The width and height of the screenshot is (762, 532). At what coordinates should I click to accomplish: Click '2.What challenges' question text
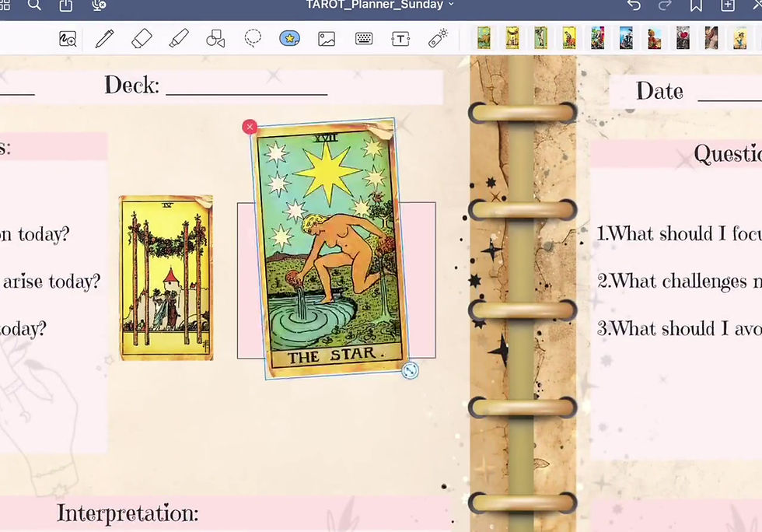click(679, 281)
